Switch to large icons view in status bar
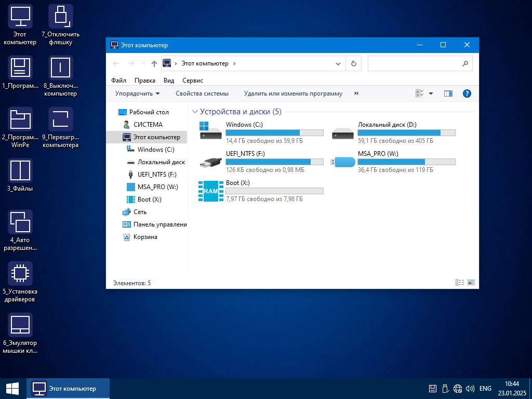This screenshot has height=399, width=532. tap(471, 283)
